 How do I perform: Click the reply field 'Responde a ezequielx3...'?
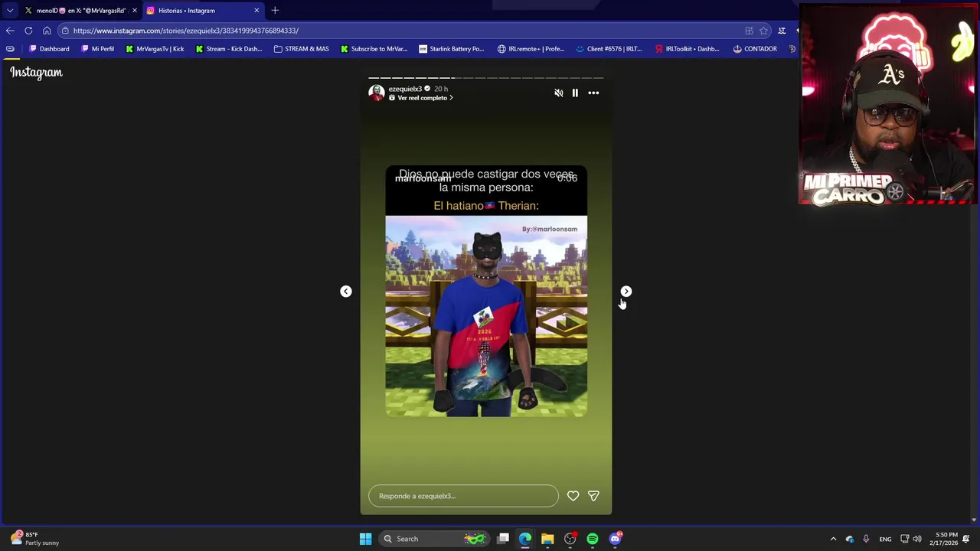(x=463, y=496)
